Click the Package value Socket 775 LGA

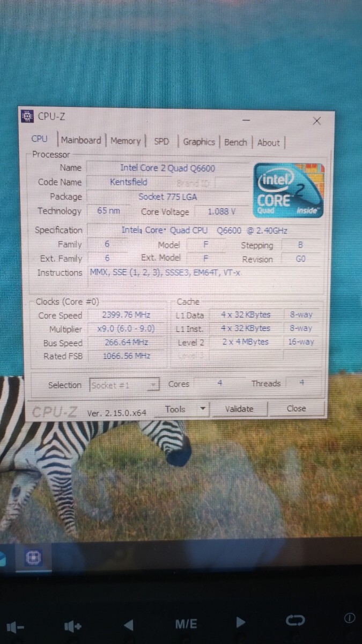[167, 196]
